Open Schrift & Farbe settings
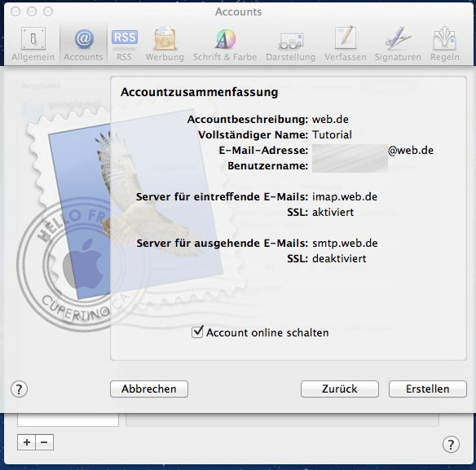Viewport: 476px width, 470px height. point(225,44)
